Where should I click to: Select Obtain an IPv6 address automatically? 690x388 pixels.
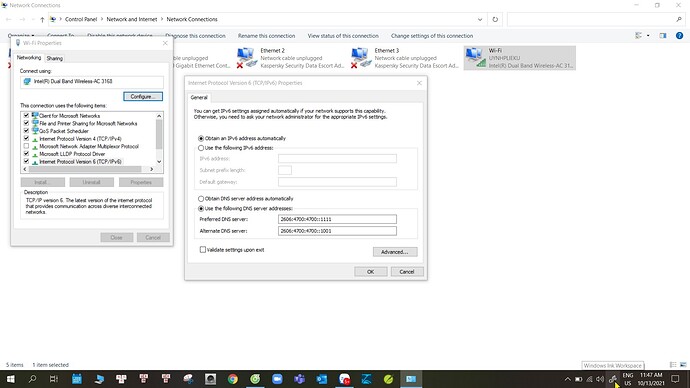pos(201,138)
